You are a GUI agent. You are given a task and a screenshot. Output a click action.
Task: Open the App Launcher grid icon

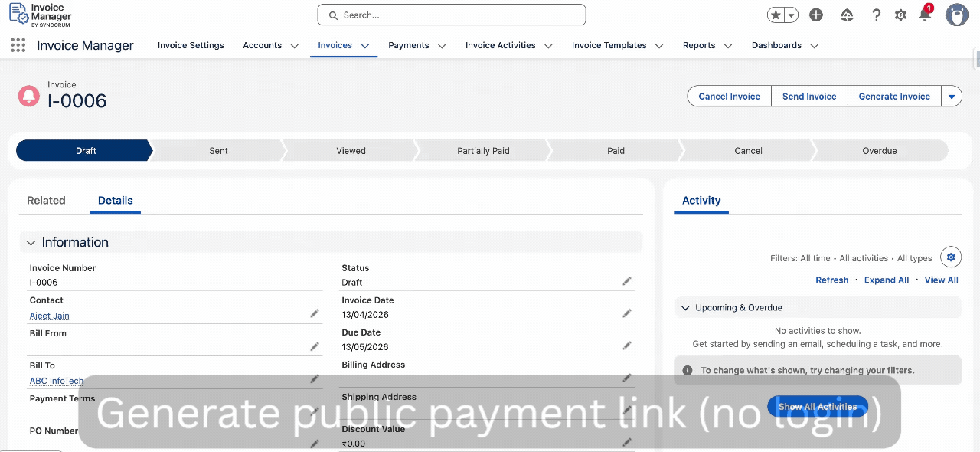[18, 46]
